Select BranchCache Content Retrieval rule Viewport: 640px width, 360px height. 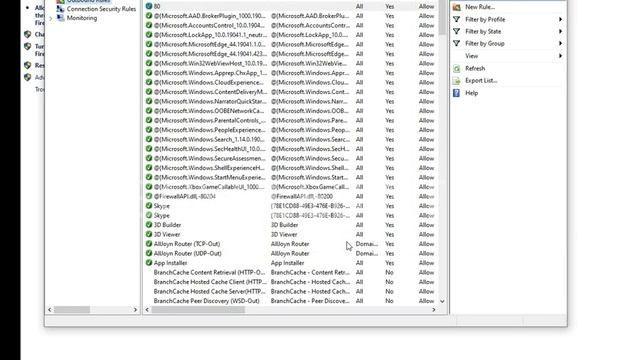(209, 272)
